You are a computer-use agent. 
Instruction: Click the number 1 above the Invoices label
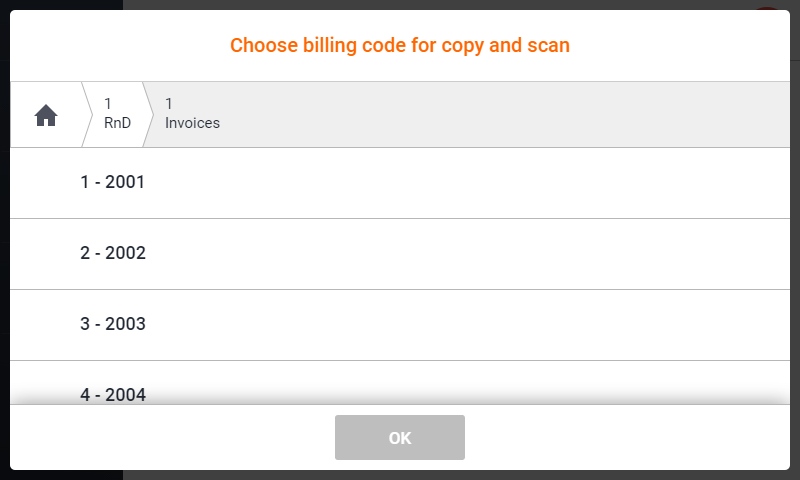coord(169,104)
